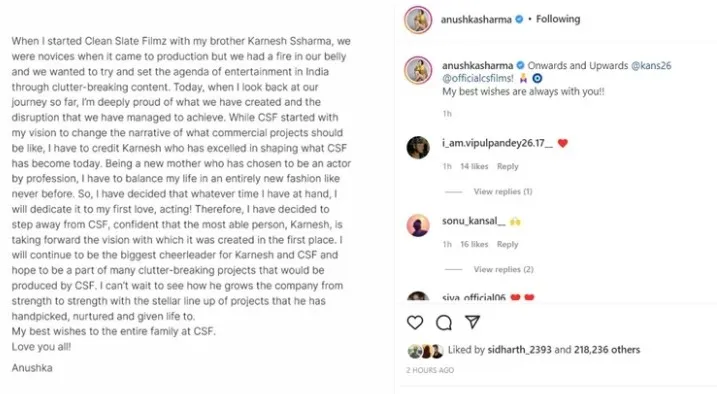The width and height of the screenshot is (717, 394).
Task: Share post via paper plane icon
Action: 472,322
